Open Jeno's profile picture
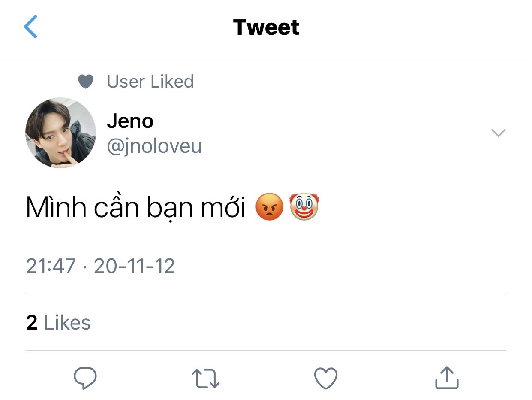532x400 pixels. (x=61, y=133)
